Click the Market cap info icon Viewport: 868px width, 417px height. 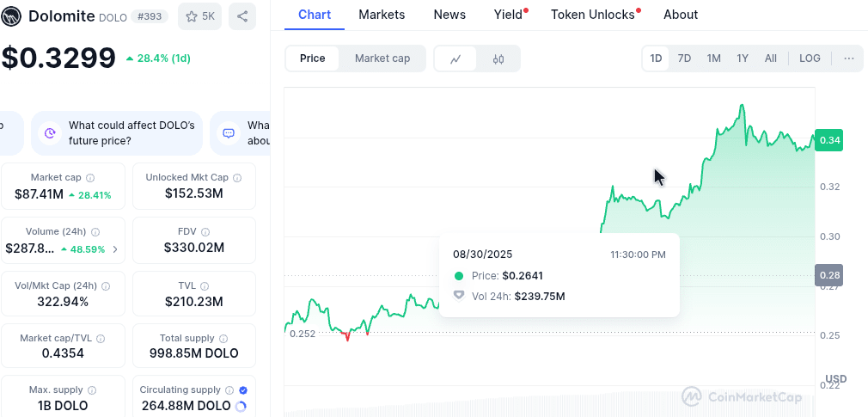coord(90,178)
